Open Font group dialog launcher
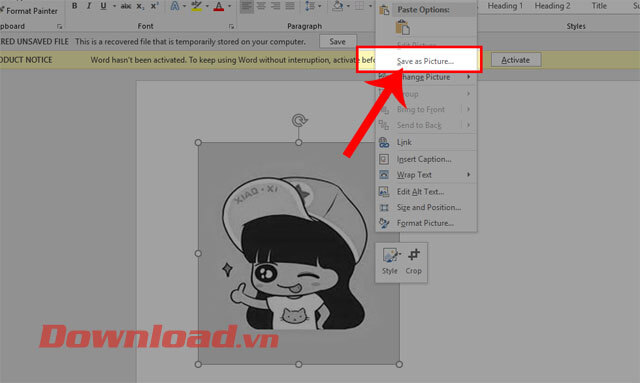This screenshot has width=640, height=383. [231, 27]
